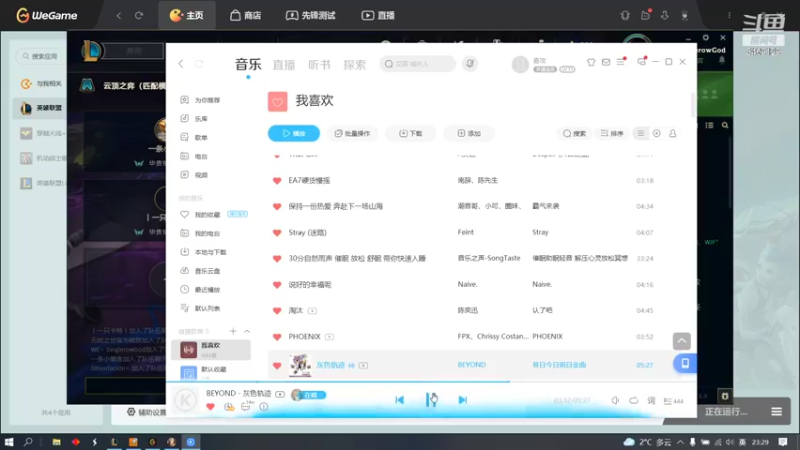Toggle heart on 灰色轨迹 list row
This screenshot has height=450, width=800.
pyautogui.click(x=277, y=365)
